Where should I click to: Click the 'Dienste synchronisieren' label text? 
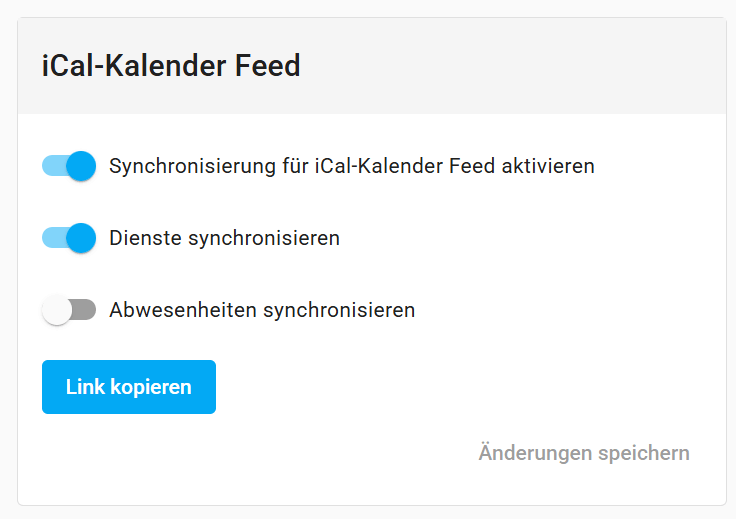point(224,238)
